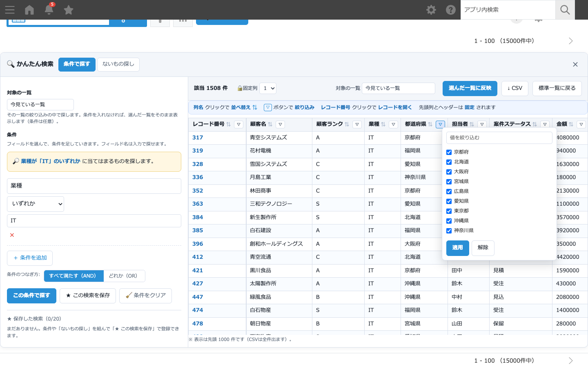Screen dimensions: 588x368
Task: Sort by 担当者 column arrows
Action: 472,124
